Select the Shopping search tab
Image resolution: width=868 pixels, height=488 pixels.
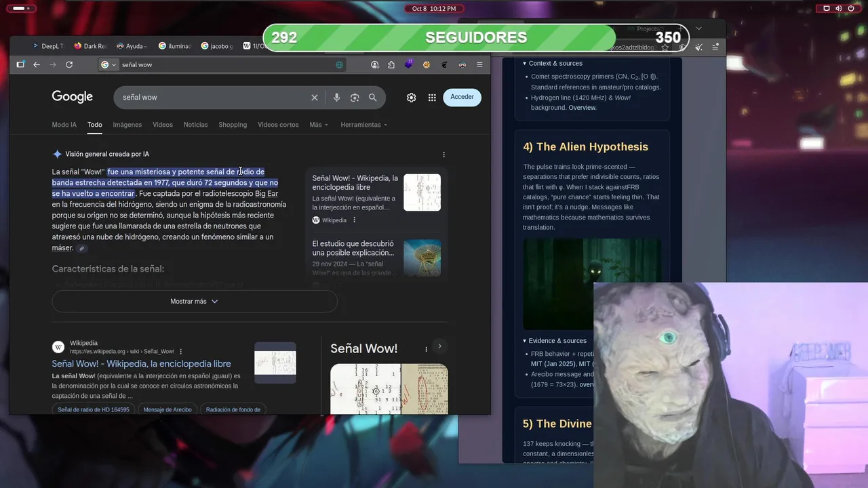233,125
